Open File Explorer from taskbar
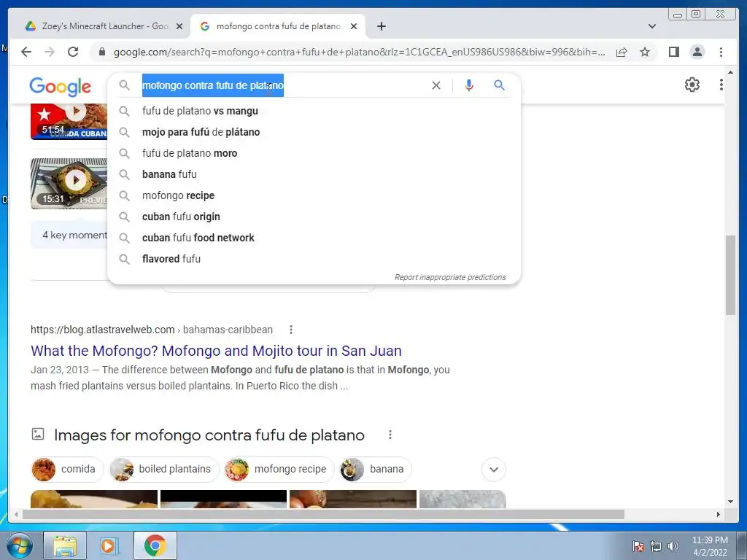This screenshot has width=747, height=560. 65,545
